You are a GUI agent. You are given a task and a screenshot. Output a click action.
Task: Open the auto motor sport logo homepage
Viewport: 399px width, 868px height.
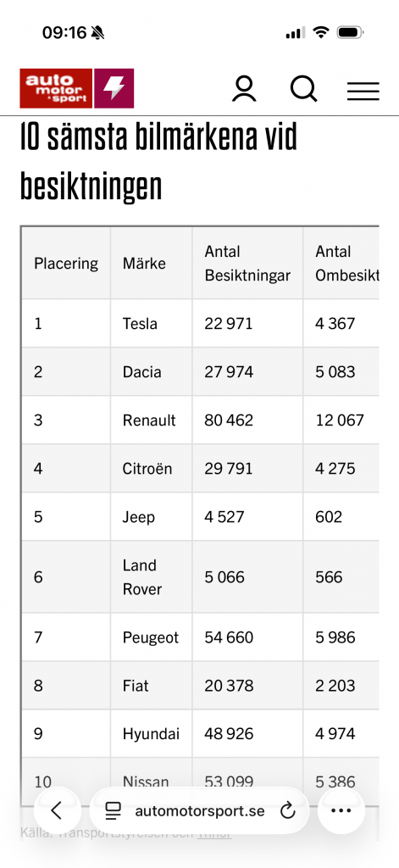pos(56,88)
